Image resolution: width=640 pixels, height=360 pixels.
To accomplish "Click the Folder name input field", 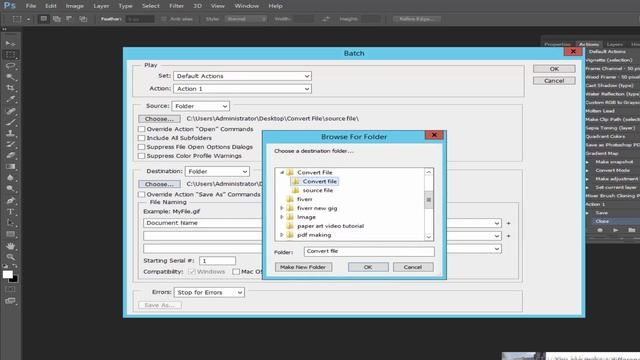I will tap(369, 251).
